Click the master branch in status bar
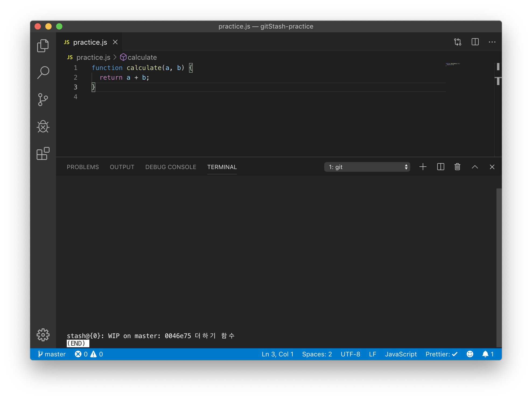Viewport: 532px width, 400px height. pyautogui.click(x=52, y=354)
